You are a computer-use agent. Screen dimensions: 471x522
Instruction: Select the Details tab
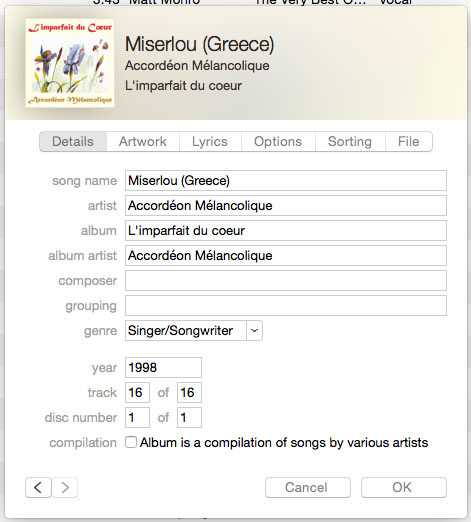73,141
